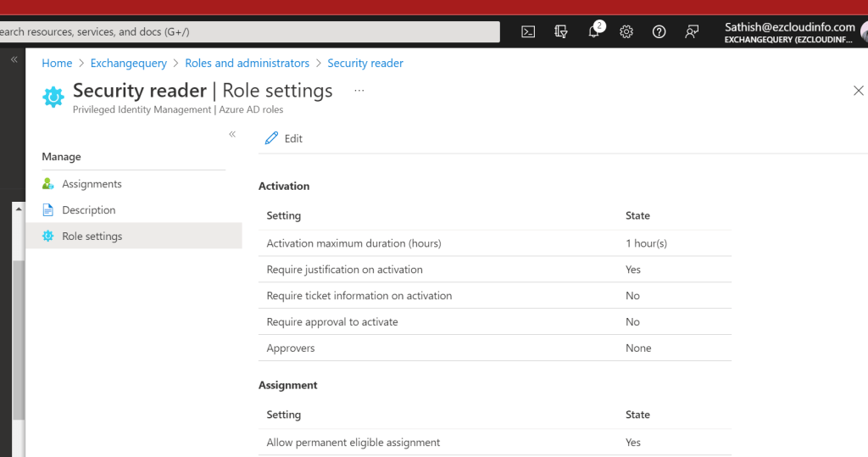Click the Security reader breadcrumb link
Screen dimensions: 868x457
[x=365, y=64]
